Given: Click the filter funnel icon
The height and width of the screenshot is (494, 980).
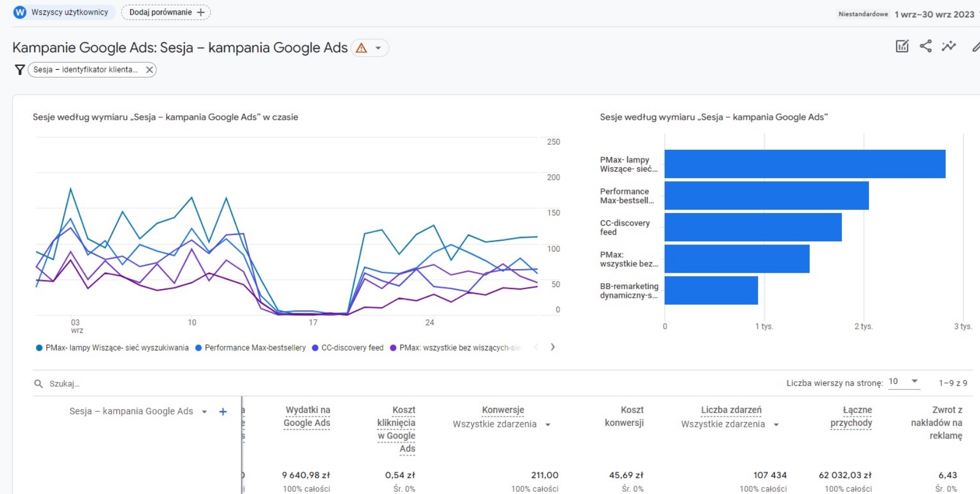Looking at the screenshot, I should (x=20, y=70).
